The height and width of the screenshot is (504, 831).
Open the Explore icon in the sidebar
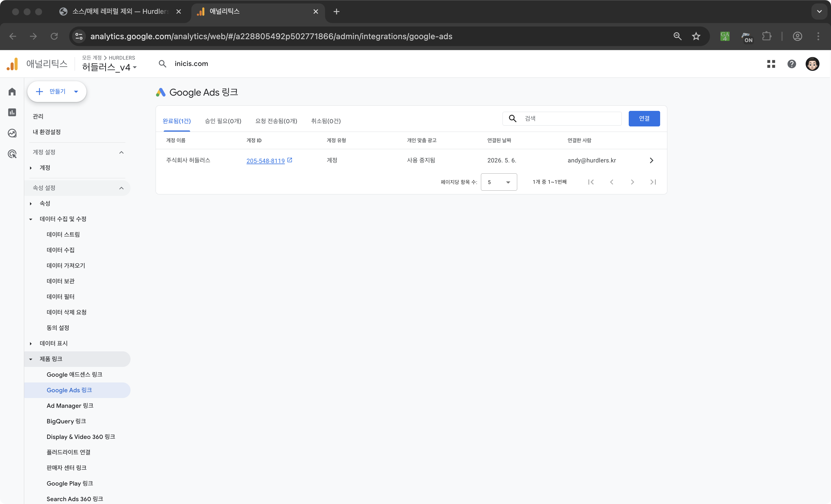[x=12, y=133]
